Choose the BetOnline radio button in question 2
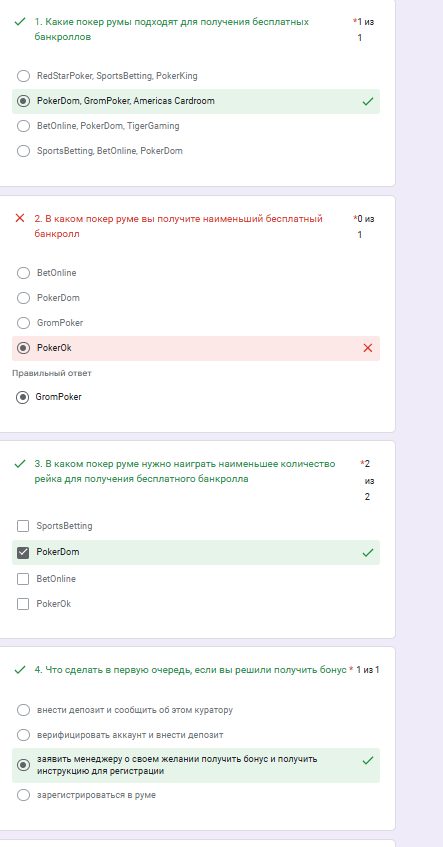The width and height of the screenshot is (443, 847). coord(23,273)
